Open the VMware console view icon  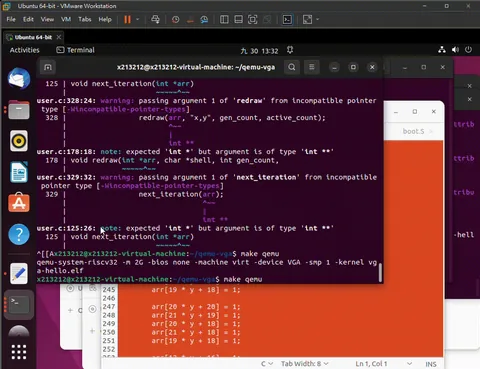coord(287,20)
